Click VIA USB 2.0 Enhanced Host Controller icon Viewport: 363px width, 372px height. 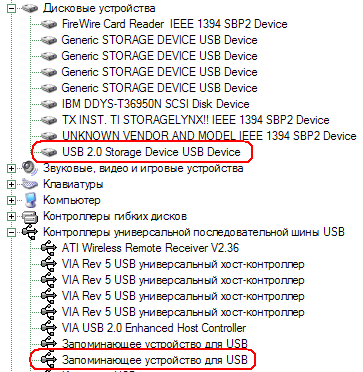[49, 328]
